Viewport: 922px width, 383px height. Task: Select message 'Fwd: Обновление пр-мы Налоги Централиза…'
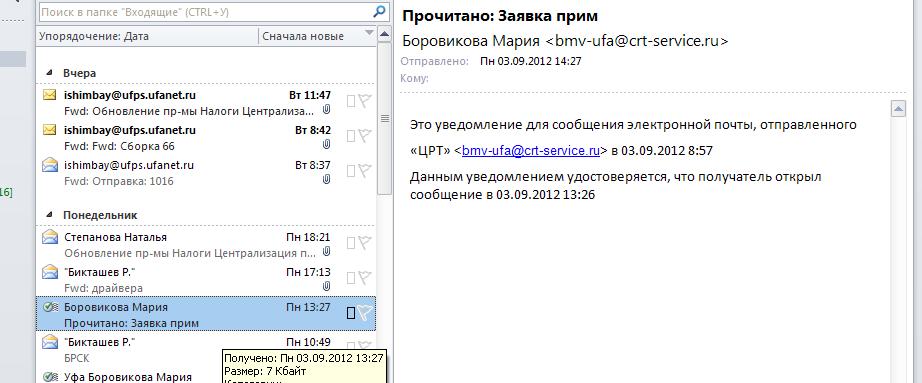tap(205, 102)
